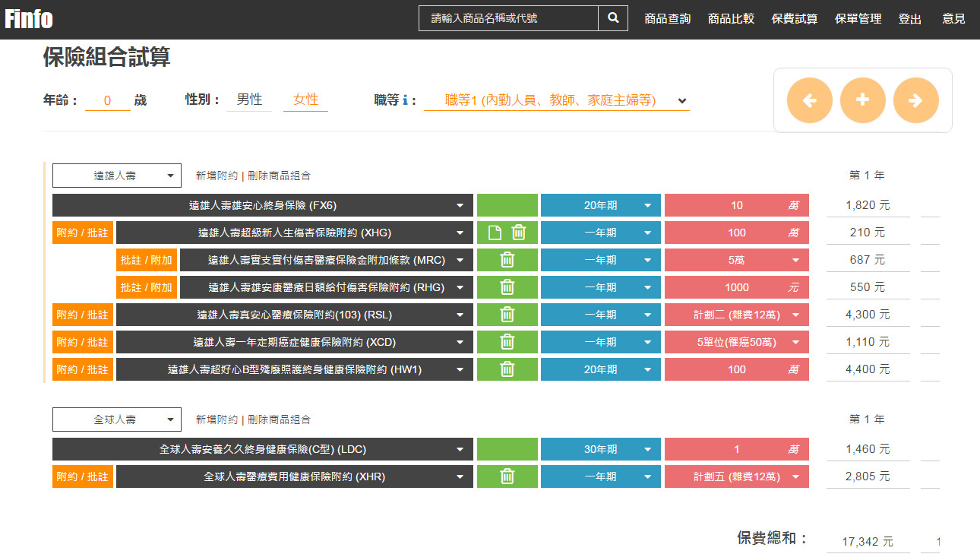
Task: Click the 4,300 元 premium value
Action: (868, 315)
